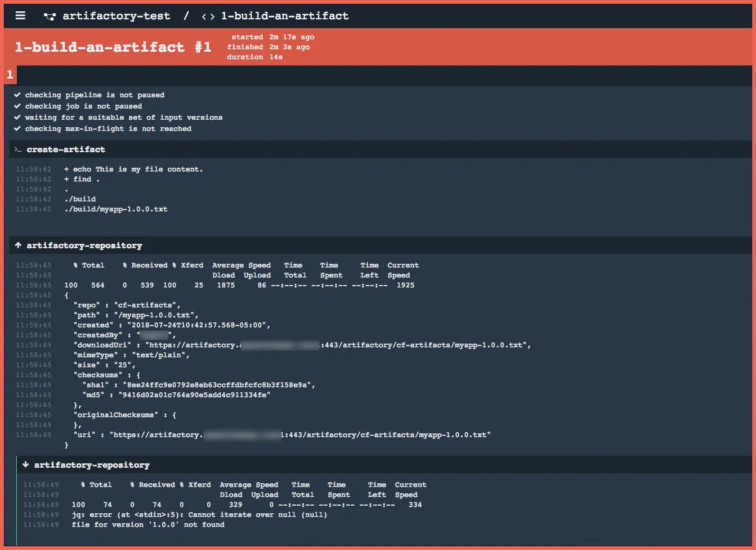The image size is (756, 550).
Task: Click the "md5" checksum line
Action: point(176,395)
